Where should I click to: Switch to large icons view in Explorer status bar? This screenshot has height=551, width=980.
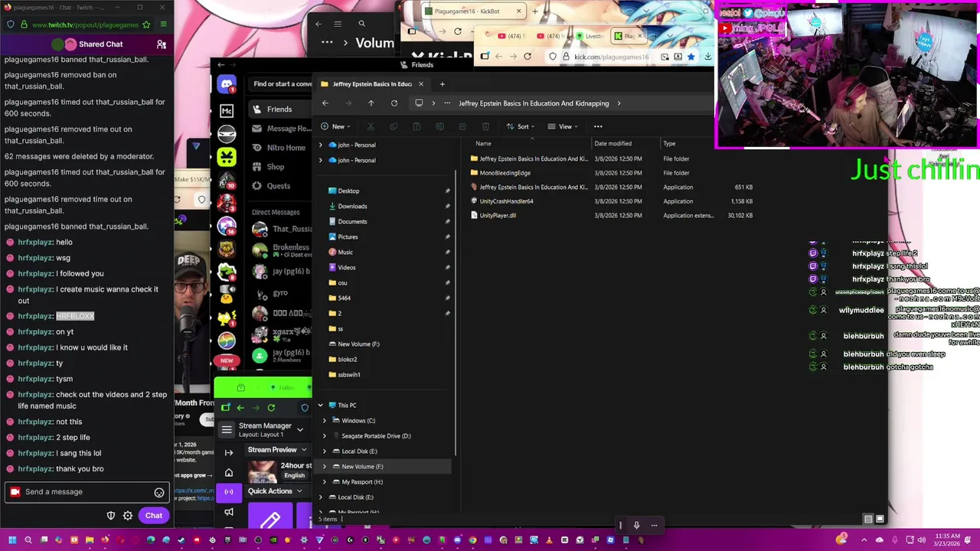click(880, 519)
